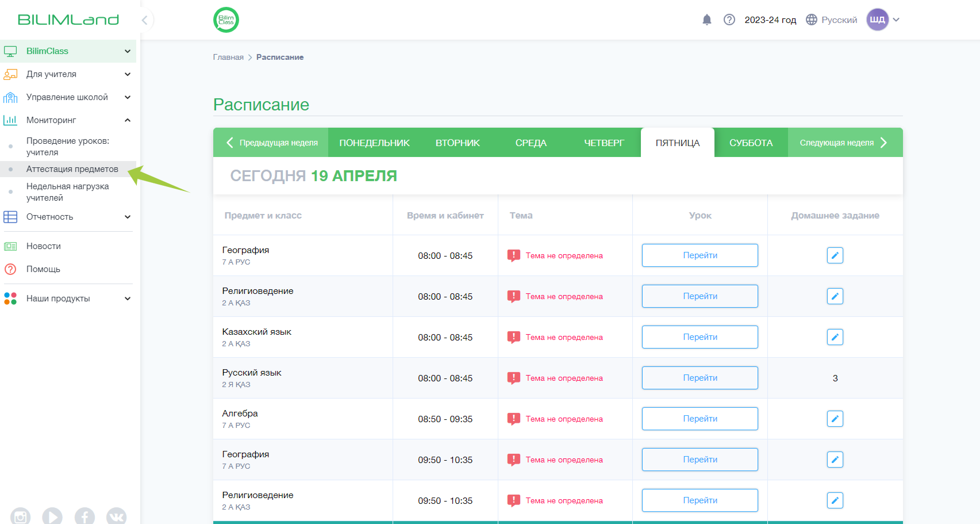Click Перейти for Религиоведение 09:50 lesson

(700, 500)
